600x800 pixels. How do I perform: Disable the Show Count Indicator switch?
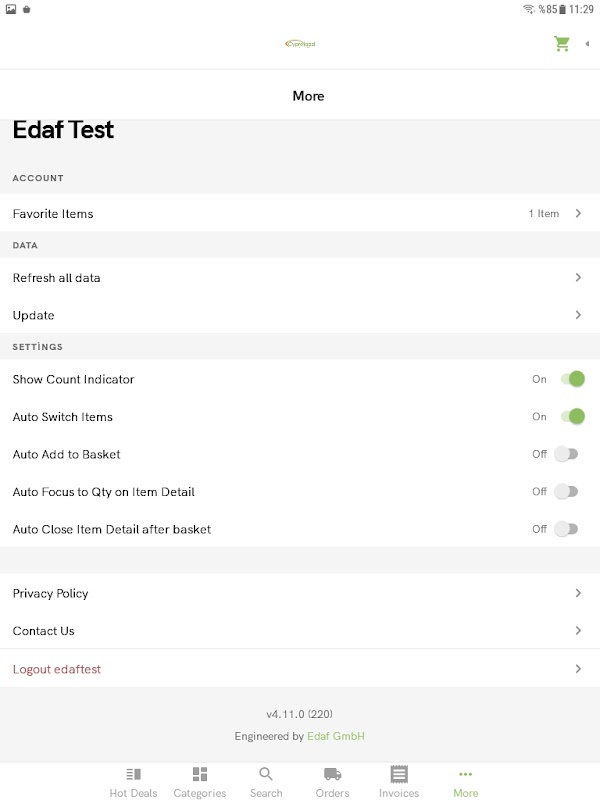571,379
